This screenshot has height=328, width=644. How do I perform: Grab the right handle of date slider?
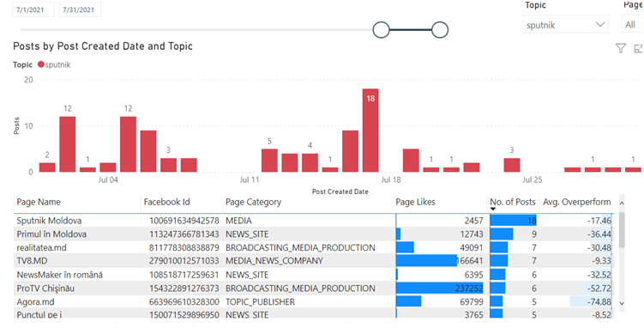coord(440,29)
